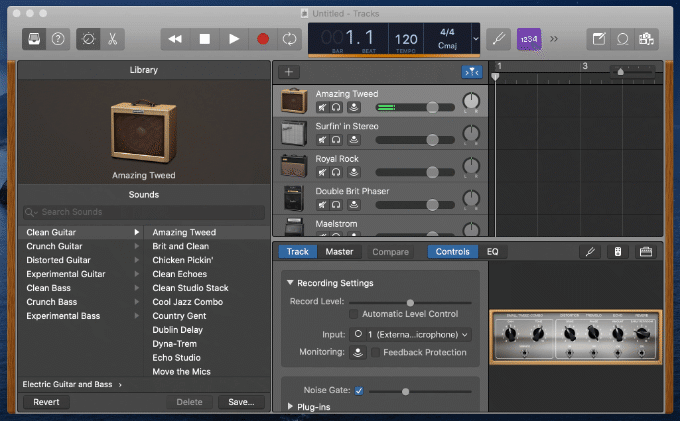Mute the Double Brit Phaser track
The width and height of the screenshot is (680, 421).
(x=322, y=205)
